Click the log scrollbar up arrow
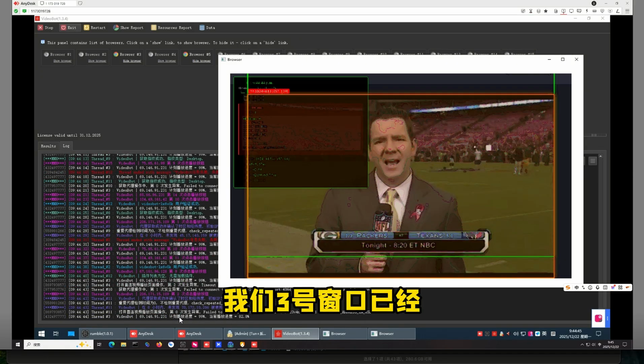Viewport: 644px width, 364px height. coord(601,156)
